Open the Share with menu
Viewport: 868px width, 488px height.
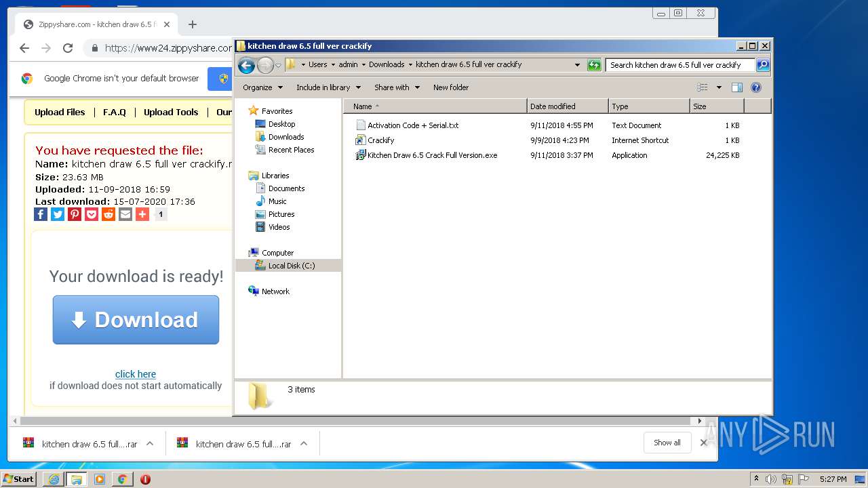397,87
